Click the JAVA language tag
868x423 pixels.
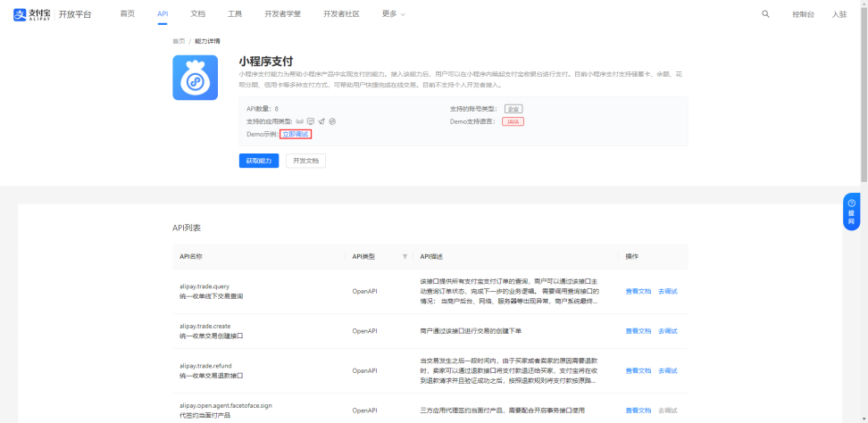click(x=513, y=121)
